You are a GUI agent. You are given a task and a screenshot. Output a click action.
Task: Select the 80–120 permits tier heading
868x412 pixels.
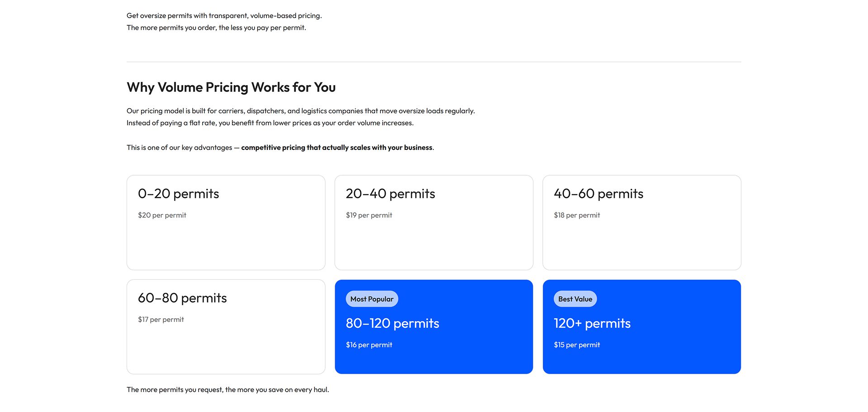(x=392, y=323)
